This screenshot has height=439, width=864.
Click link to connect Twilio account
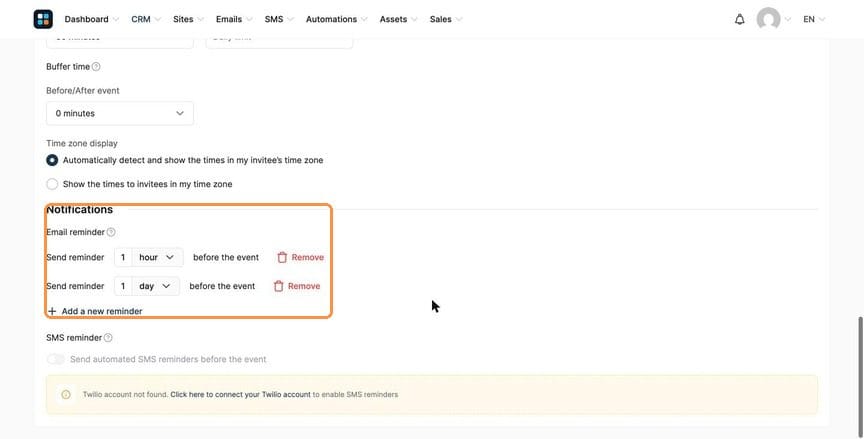pyautogui.click(x=240, y=394)
